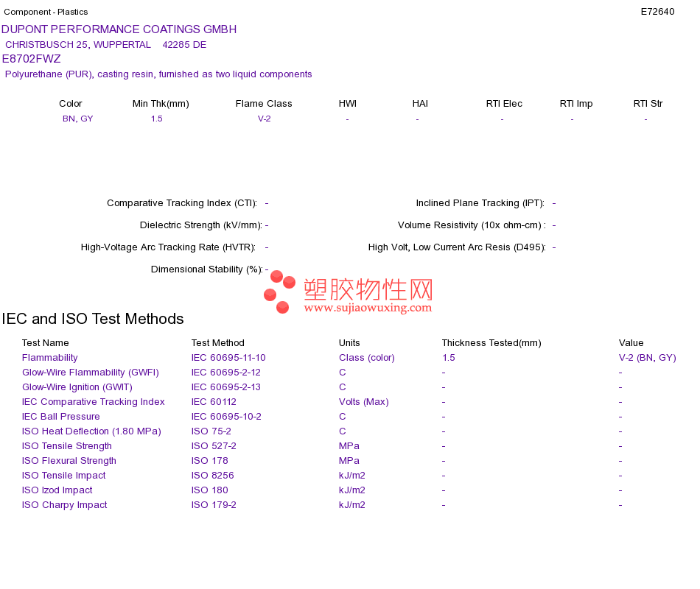700x589 pixels.
Task: Click the red dots watermark logo
Action: pos(279,292)
